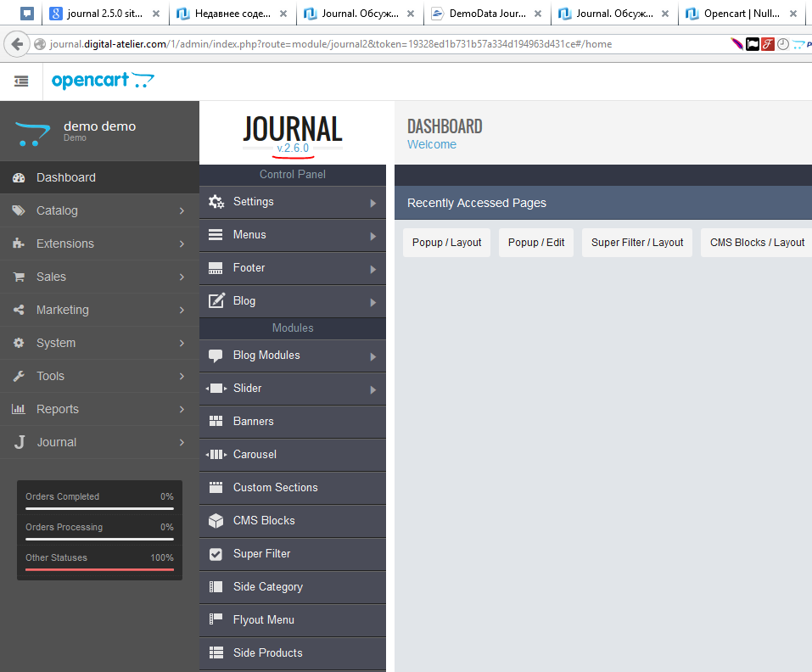Expand the Settings submenu arrow

pos(373,203)
